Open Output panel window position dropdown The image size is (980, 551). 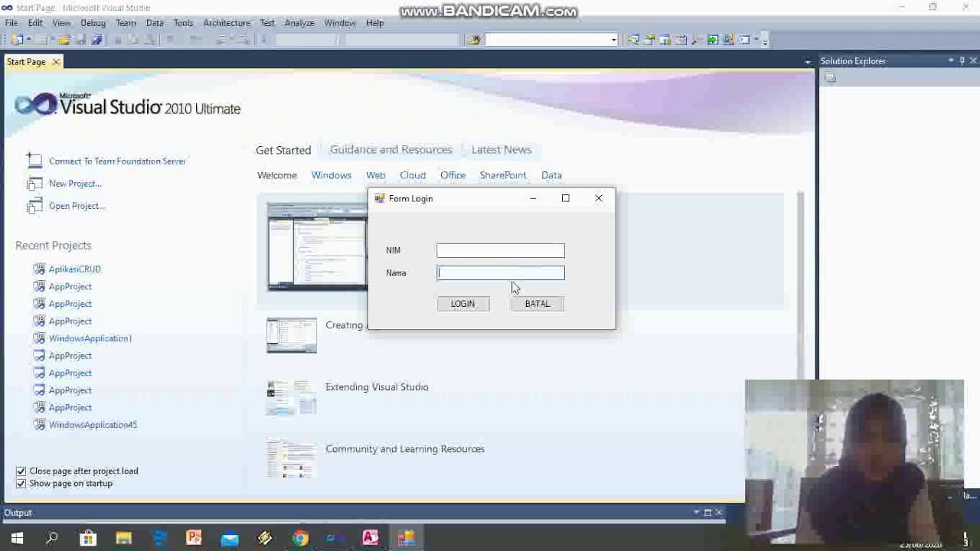pyautogui.click(x=697, y=513)
